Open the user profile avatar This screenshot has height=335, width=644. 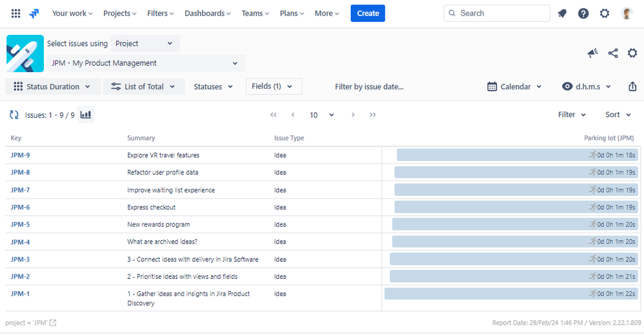point(627,13)
